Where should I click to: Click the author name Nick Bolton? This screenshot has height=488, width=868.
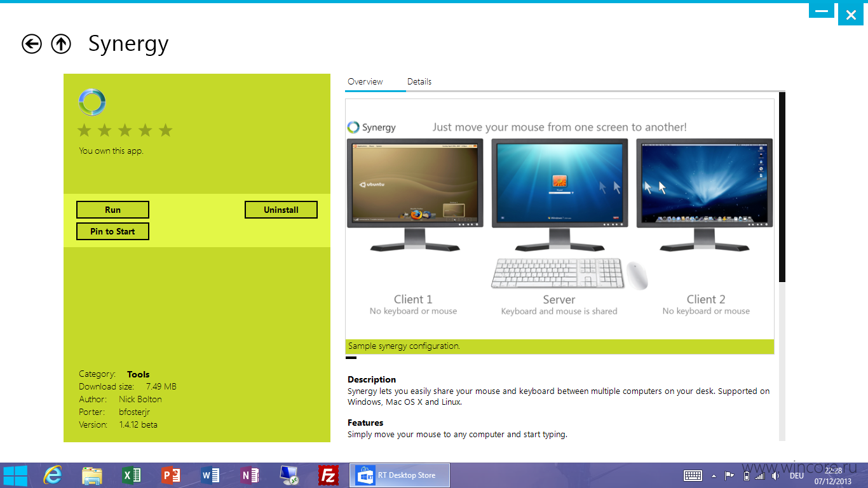[140, 400]
